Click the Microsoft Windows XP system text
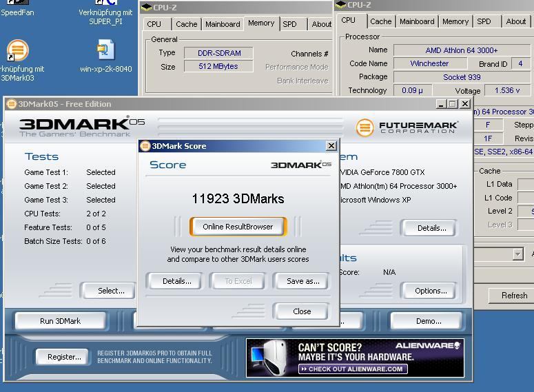This screenshot has height=392, width=534. tap(376, 200)
